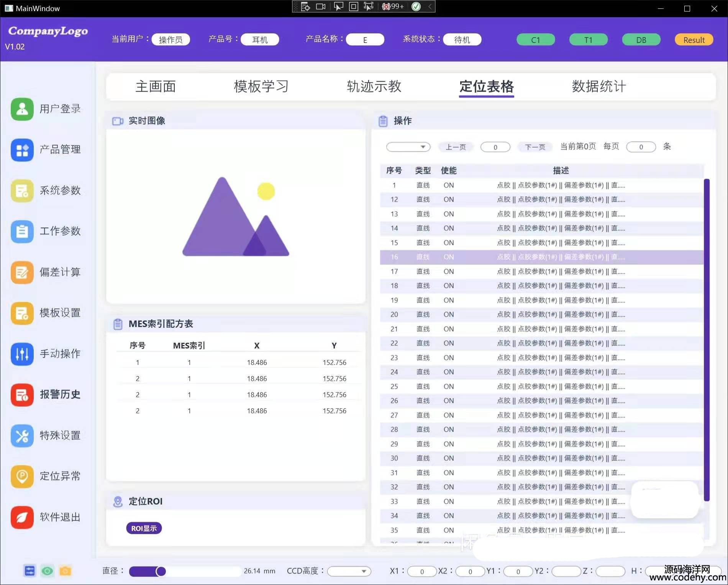Click 描述 column header

(x=561, y=171)
